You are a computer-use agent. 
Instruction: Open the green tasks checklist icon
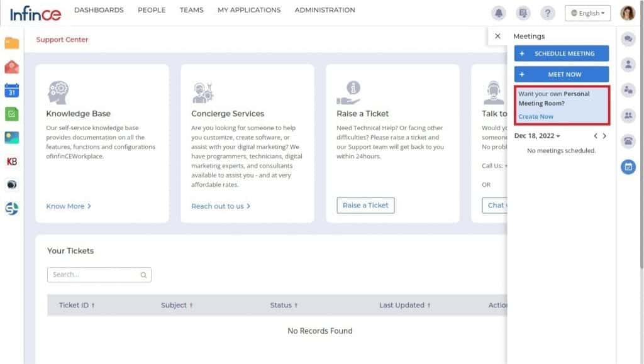tap(12, 114)
